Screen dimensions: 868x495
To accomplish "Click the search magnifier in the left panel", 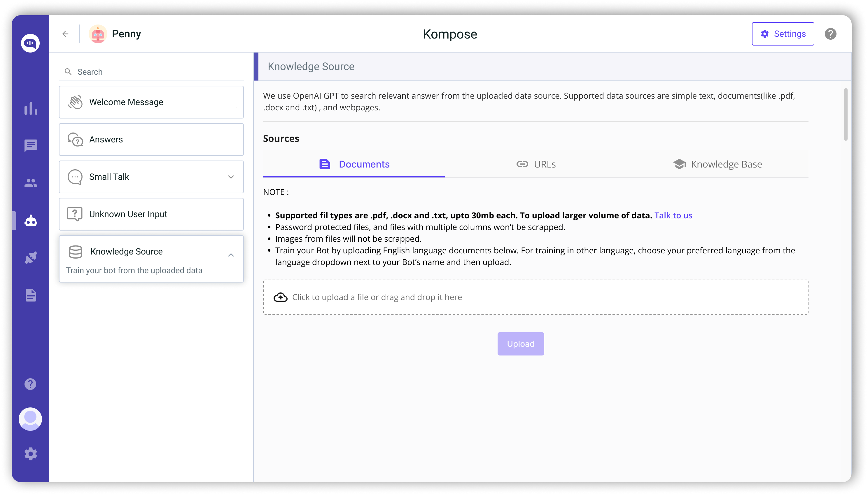I will coord(68,72).
